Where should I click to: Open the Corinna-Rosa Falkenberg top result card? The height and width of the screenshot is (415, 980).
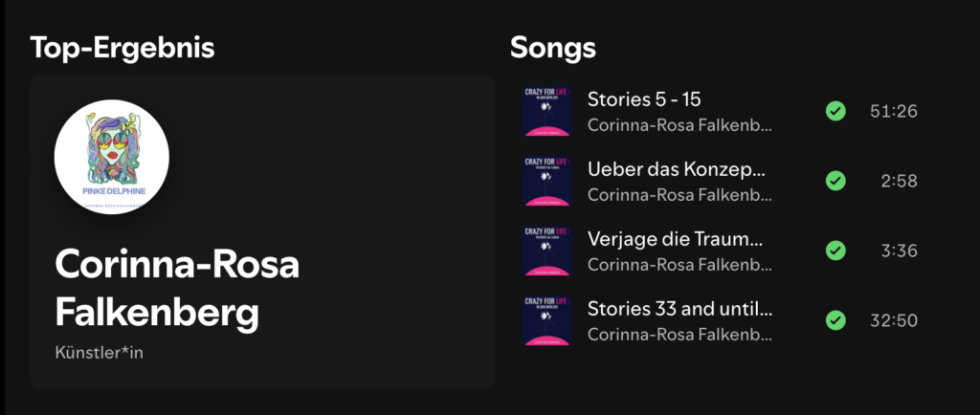[x=262, y=231]
